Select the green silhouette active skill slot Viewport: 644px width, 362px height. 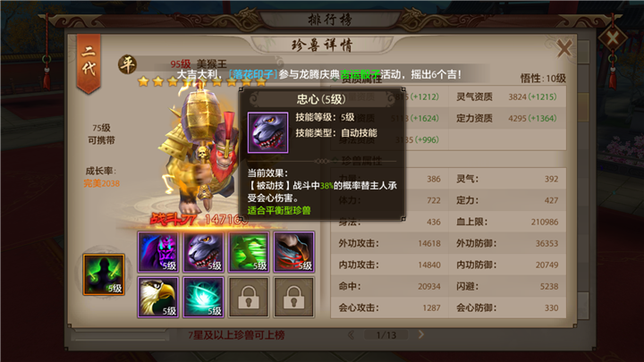(x=104, y=274)
